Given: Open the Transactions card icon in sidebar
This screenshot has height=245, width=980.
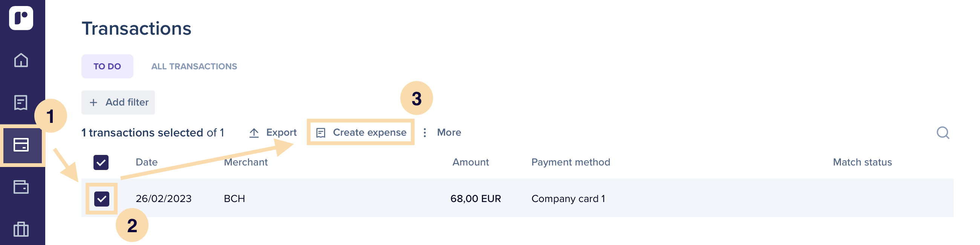Looking at the screenshot, I should click(x=21, y=145).
